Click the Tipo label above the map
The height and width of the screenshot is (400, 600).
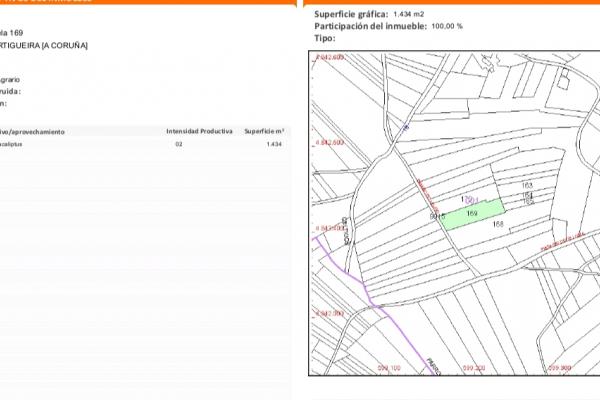point(325,38)
